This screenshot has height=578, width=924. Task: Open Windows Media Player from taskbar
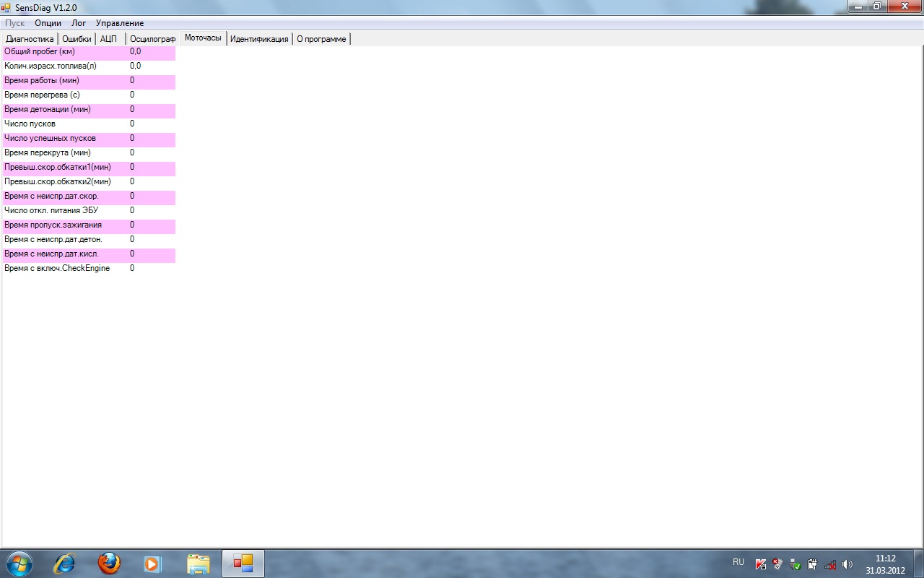(153, 563)
